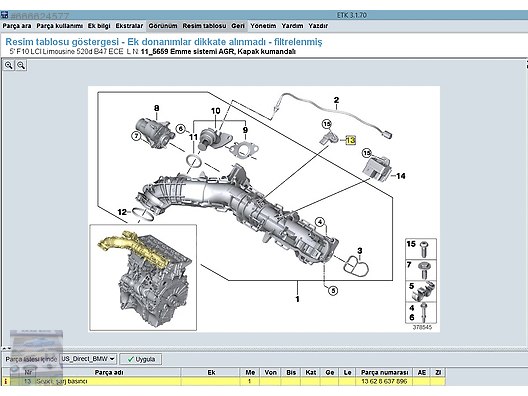Click the clip 5 legend thumbnail

point(421,291)
